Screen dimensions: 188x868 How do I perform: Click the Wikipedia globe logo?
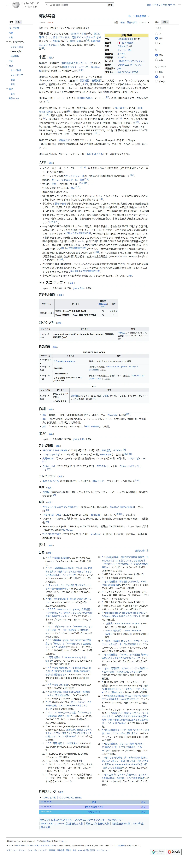[x=16, y=5]
